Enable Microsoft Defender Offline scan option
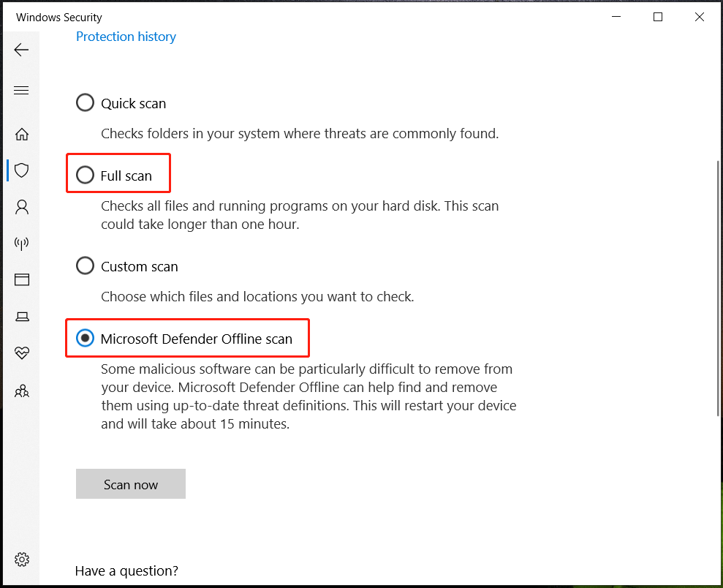 [85, 338]
